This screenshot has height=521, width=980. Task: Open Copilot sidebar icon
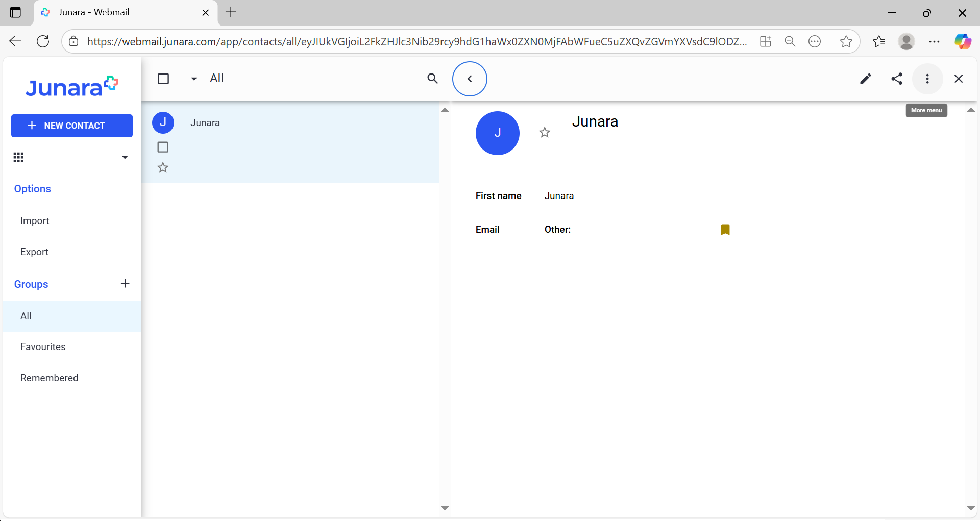click(x=963, y=41)
